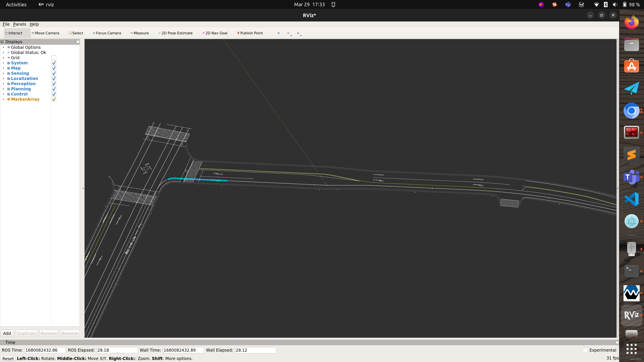Open Sublime Text from the dock

pos(631,155)
